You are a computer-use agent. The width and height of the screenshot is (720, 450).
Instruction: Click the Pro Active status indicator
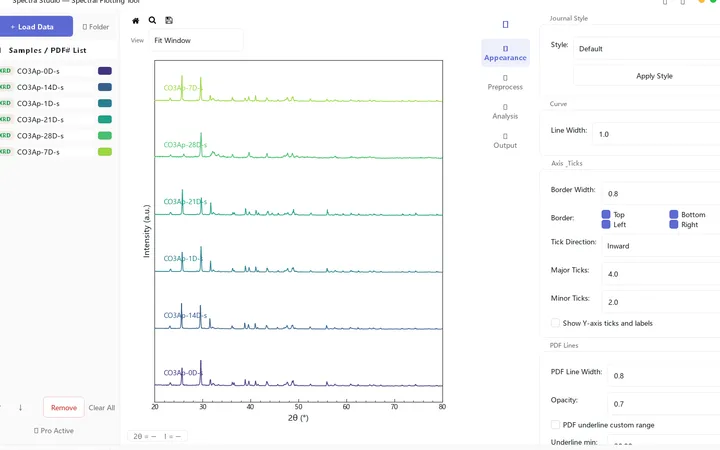54,431
